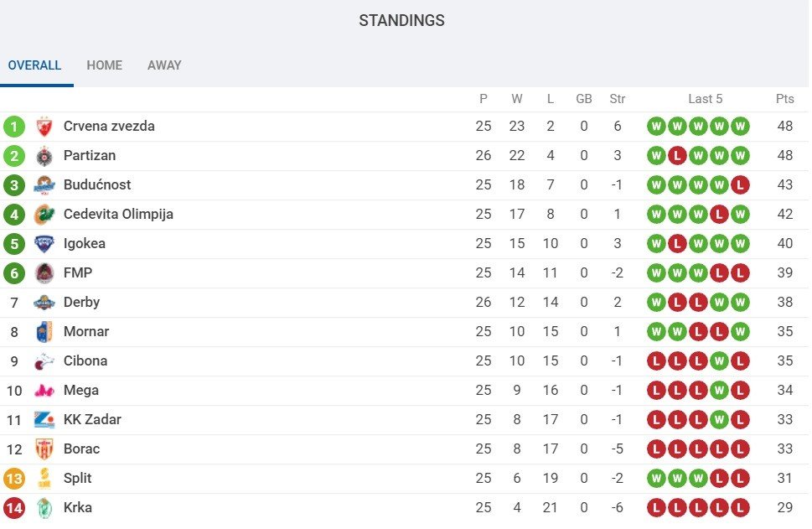Click the Budućnost team logo
This screenshot has height=529, width=812.
[44, 185]
